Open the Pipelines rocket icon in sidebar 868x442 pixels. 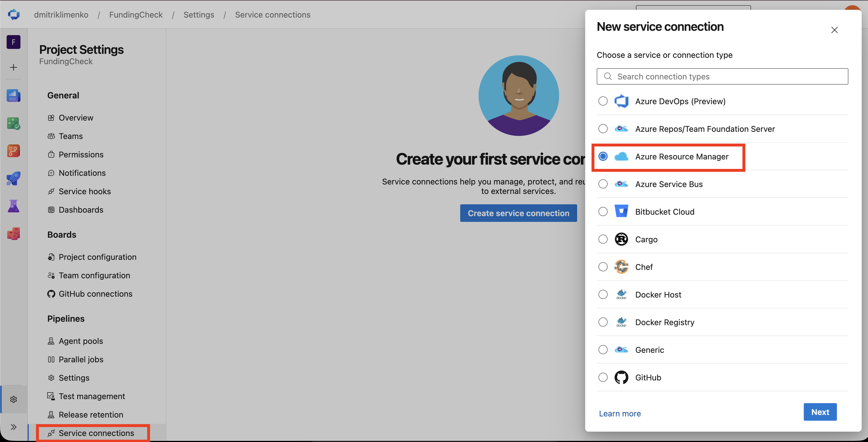[x=14, y=178]
